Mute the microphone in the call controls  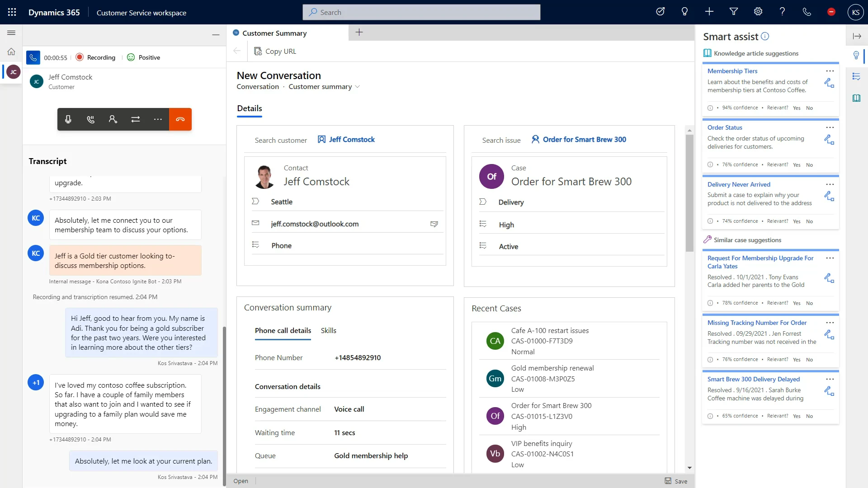coord(68,119)
